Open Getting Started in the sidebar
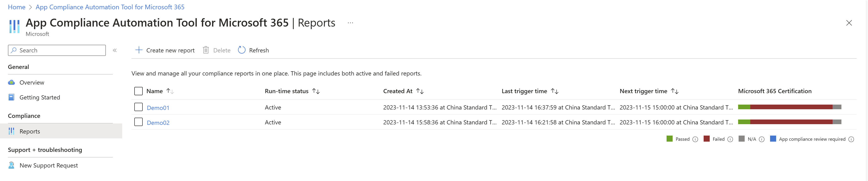The height and width of the screenshot is (181, 868). 40,97
